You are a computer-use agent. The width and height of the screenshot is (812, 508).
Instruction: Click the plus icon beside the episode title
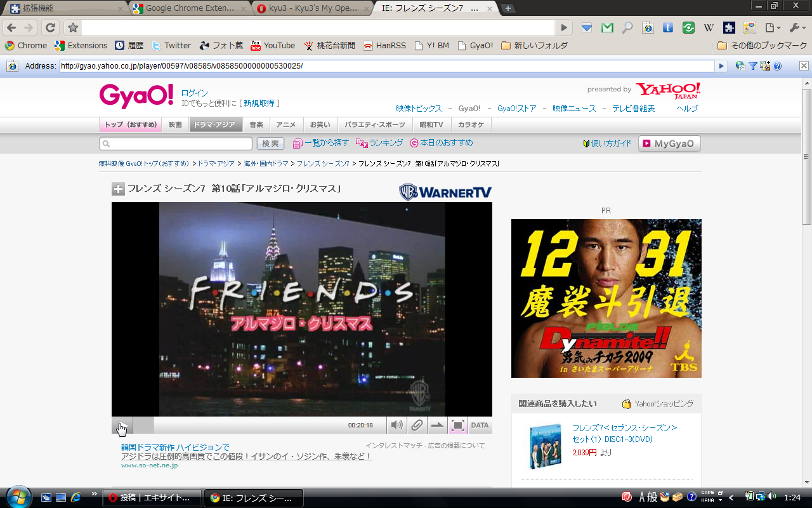118,189
